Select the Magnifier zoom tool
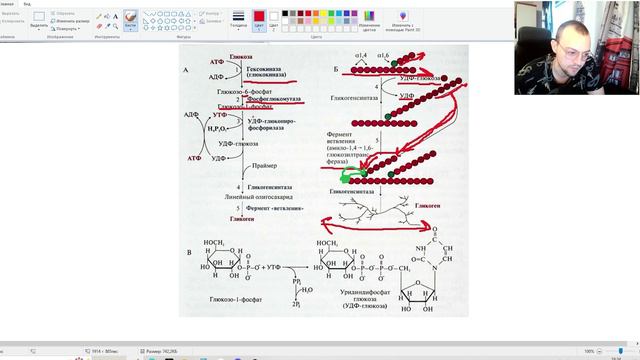This screenshot has height=360, width=640. click(116, 26)
